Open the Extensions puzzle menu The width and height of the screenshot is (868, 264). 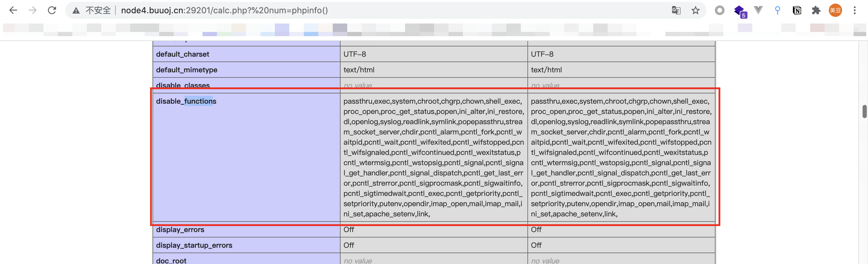[x=816, y=11]
